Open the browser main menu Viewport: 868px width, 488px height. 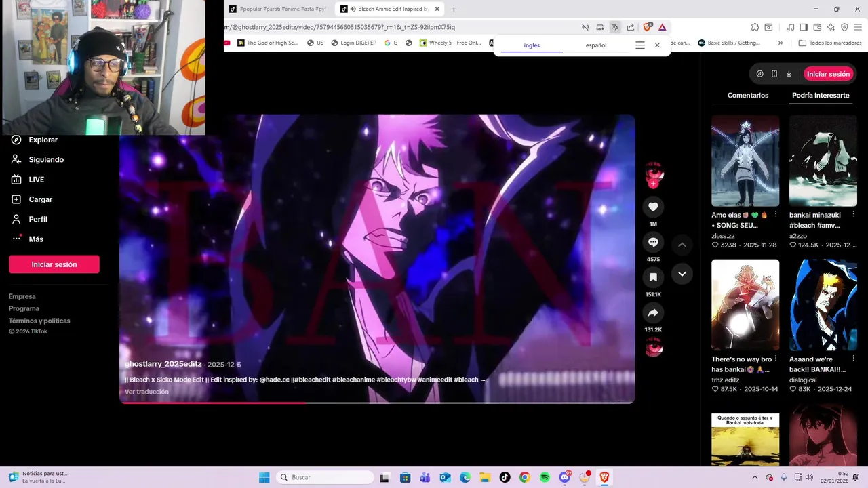pyautogui.click(x=858, y=27)
